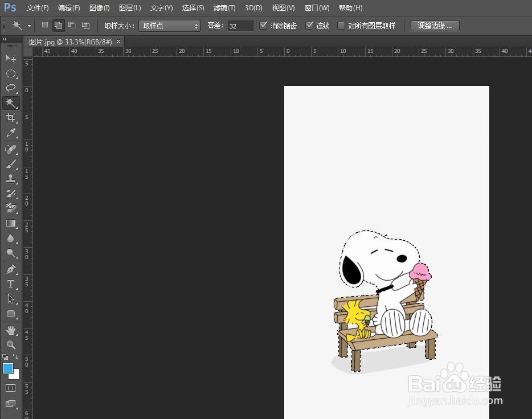Select the Move tool

coord(11,58)
